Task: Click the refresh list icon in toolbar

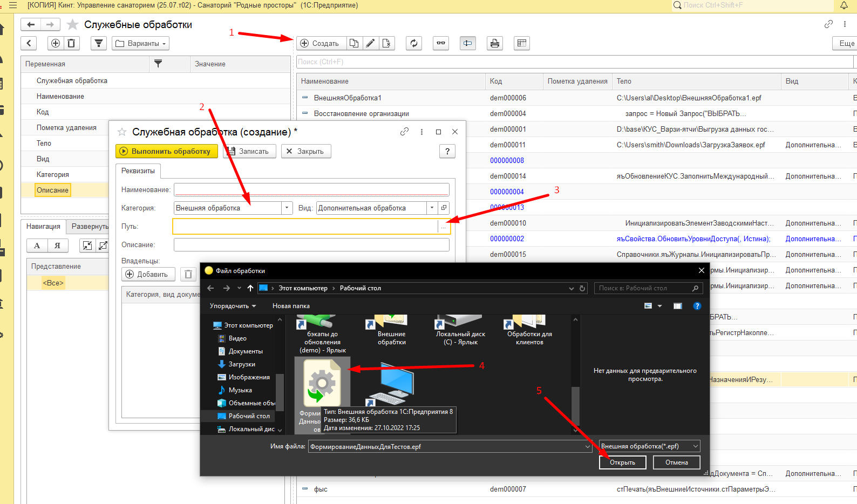Action: pos(414,43)
